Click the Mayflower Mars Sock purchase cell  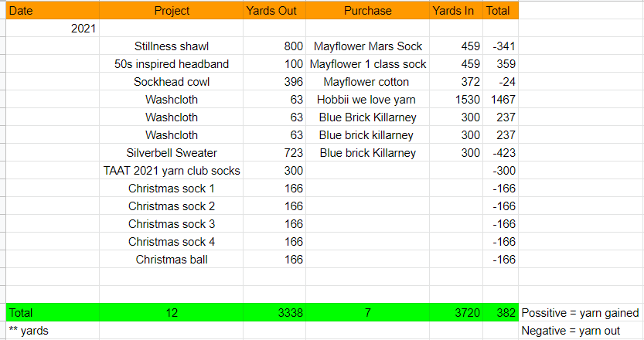(367, 46)
